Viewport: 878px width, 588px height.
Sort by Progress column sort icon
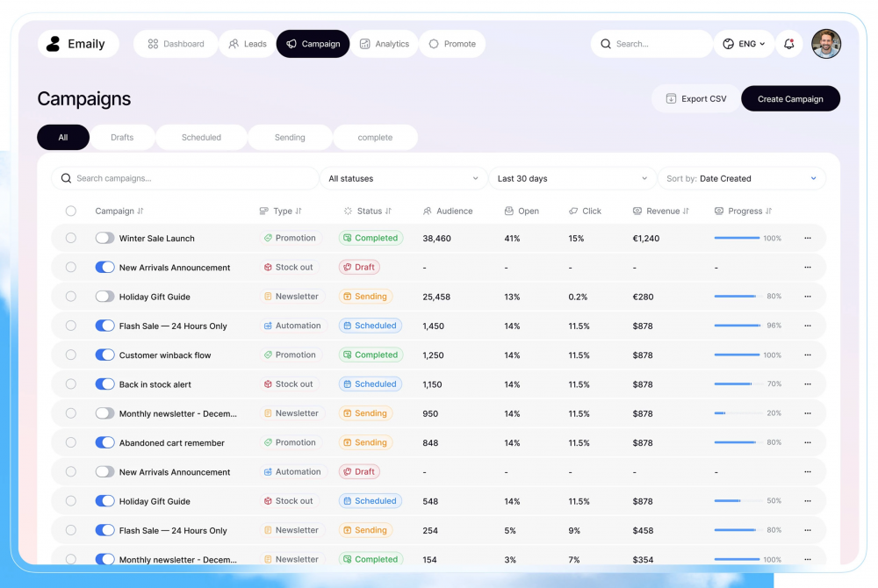tap(768, 212)
